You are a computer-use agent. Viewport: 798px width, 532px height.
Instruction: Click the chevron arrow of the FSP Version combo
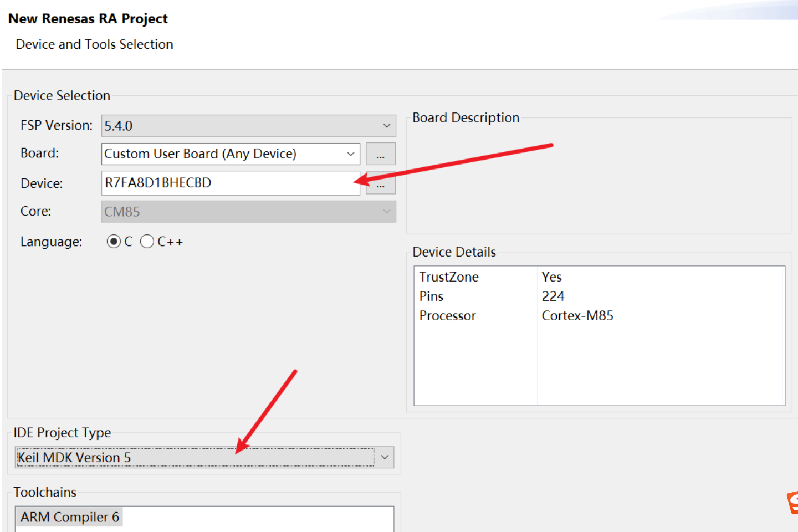tap(387, 126)
